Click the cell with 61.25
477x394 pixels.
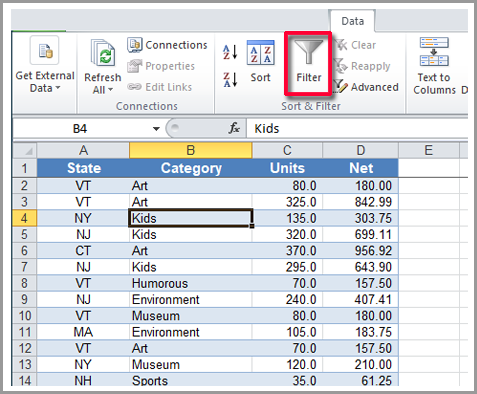(360, 380)
